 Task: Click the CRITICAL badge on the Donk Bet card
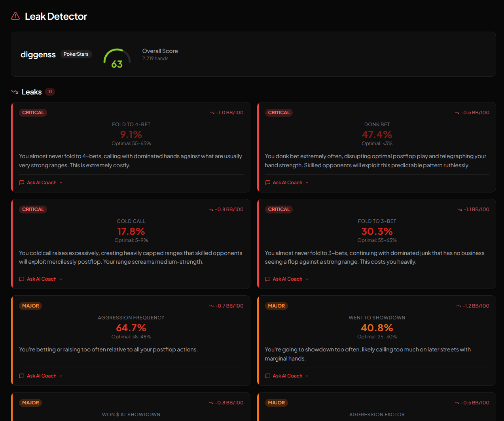pos(279,112)
